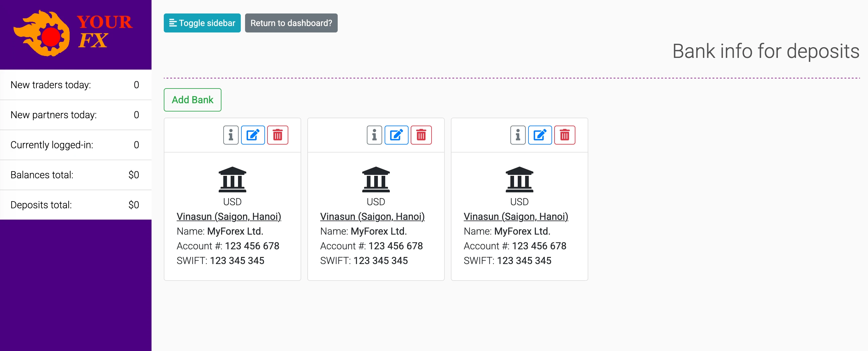
Task: Open the first Vinasun (Saigon, Hanoi) link
Action: coord(229,216)
